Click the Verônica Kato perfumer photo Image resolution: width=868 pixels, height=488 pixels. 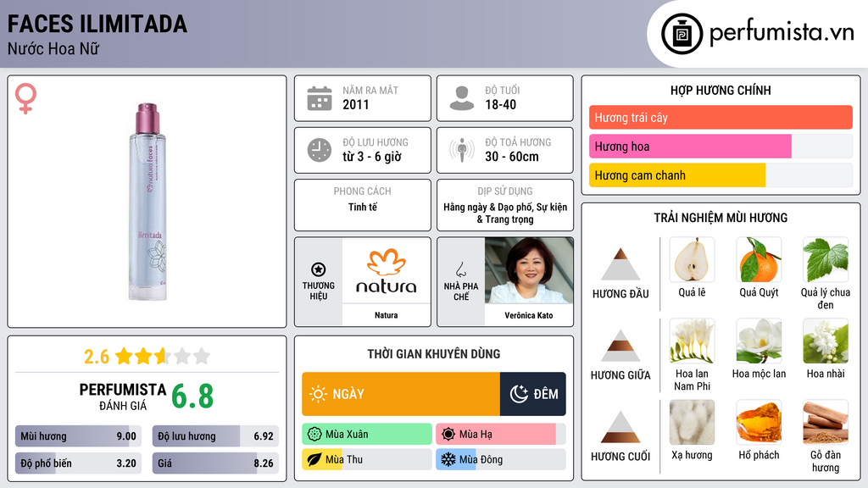529,270
